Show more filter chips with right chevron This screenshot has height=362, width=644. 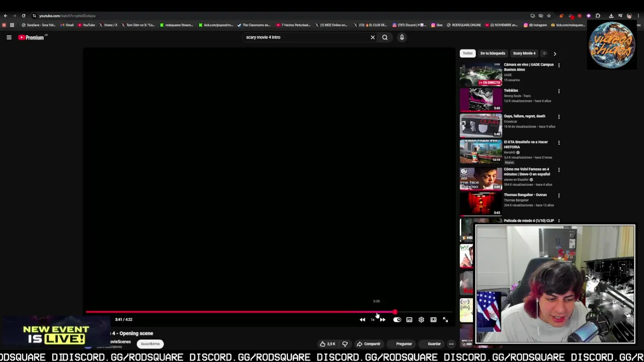554,53
